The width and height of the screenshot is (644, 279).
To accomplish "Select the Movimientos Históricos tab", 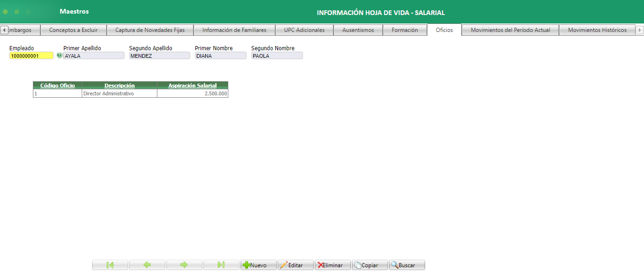I will click(598, 29).
